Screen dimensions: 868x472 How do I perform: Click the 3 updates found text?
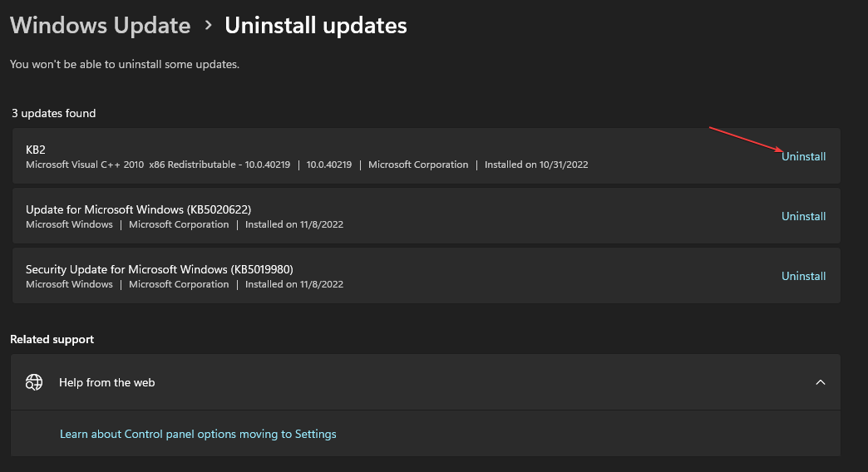(53, 113)
